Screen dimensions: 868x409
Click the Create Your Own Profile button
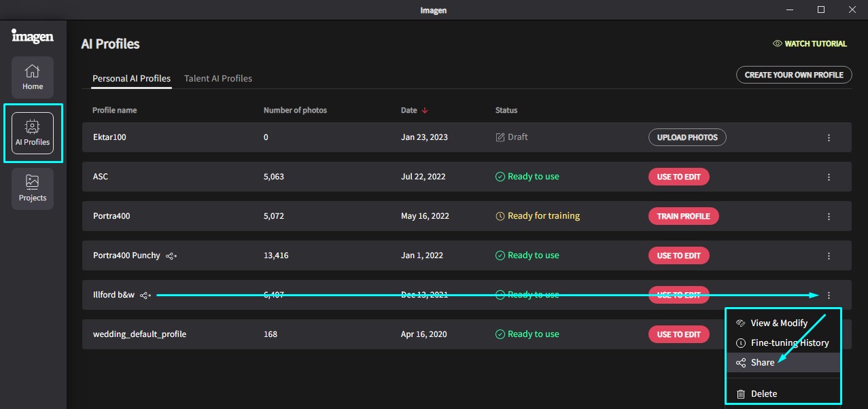794,75
